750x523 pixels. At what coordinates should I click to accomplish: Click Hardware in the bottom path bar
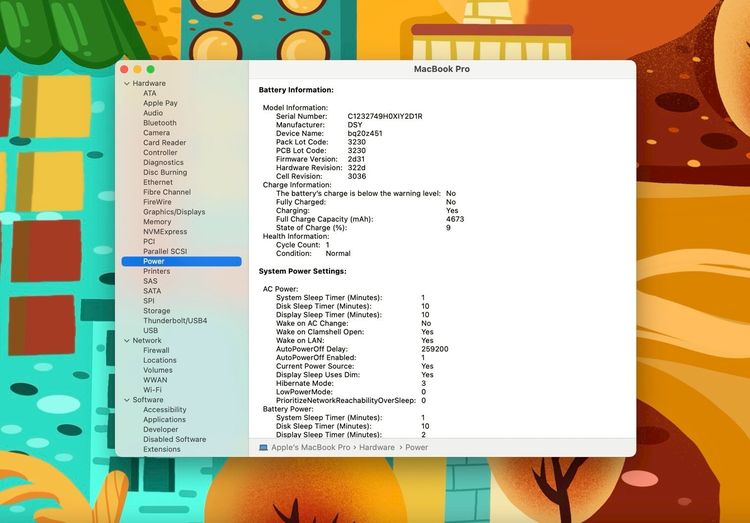377,447
